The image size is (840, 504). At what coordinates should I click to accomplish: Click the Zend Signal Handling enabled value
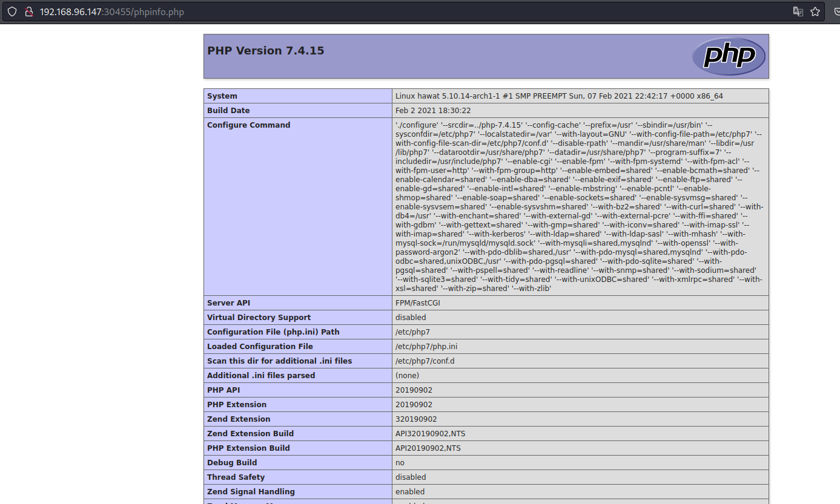pyautogui.click(x=409, y=492)
